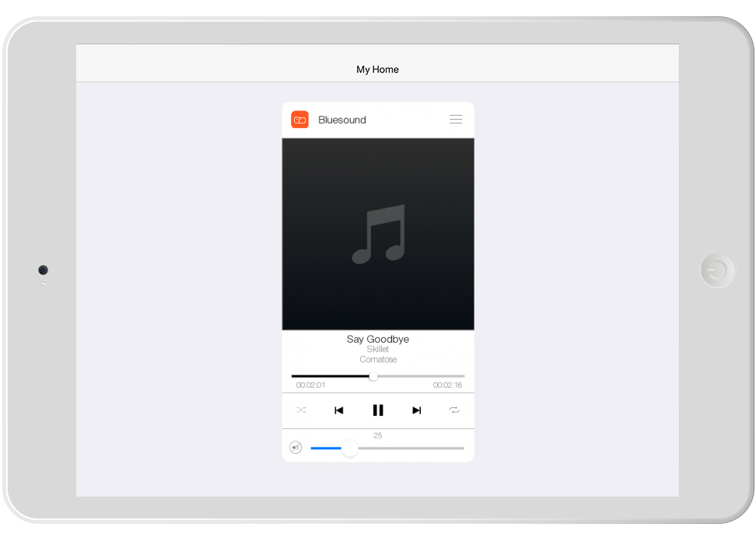This screenshot has width=756, height=544.
Task: Toggle shuffle playback mode
Action: pos(301,410)
